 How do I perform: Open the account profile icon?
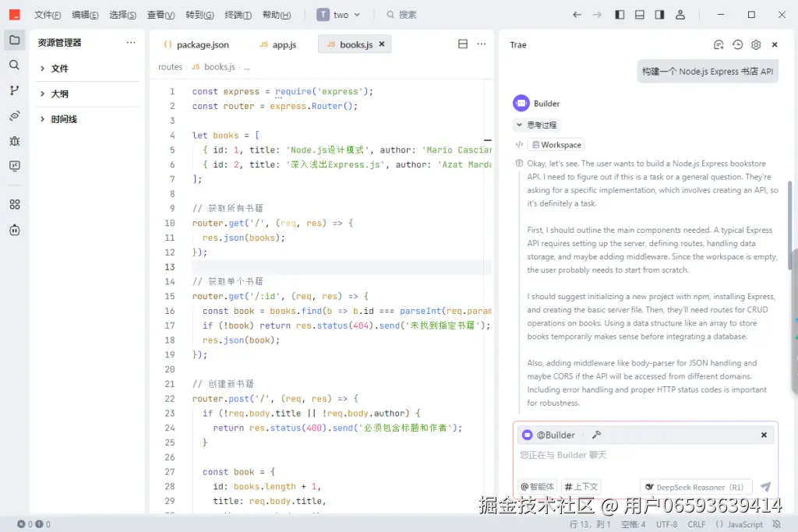[x=680, y=15]
